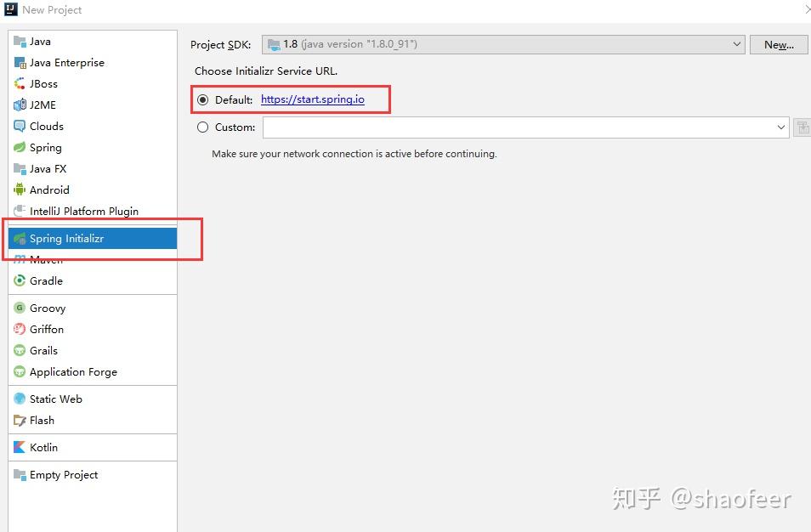The height and width of the screenshot is (532, 811).
Task: Enable the Default start.spring.io option
Action: 202,99
